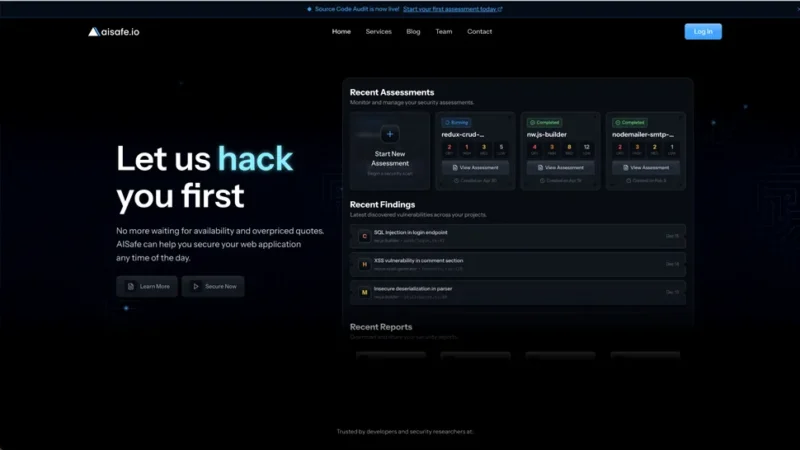Click the plus icon to start new assessment
800x450 pixels.
[x=390, y=134]
